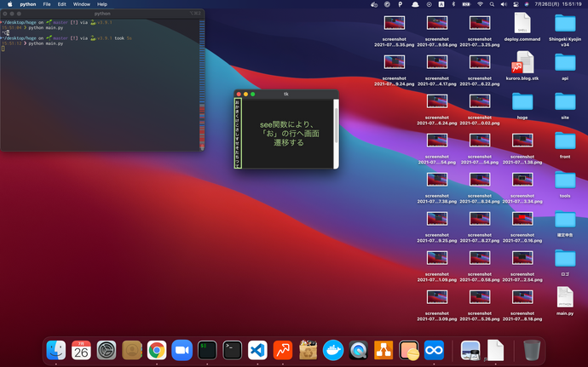Open Spotlight search in the menu bar

click(492, 4)
